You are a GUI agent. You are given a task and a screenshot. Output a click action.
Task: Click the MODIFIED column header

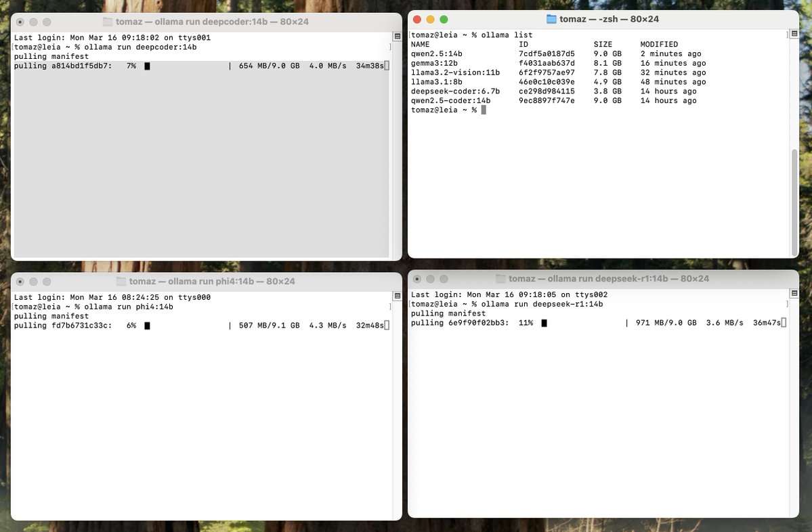tap(659, 45)
